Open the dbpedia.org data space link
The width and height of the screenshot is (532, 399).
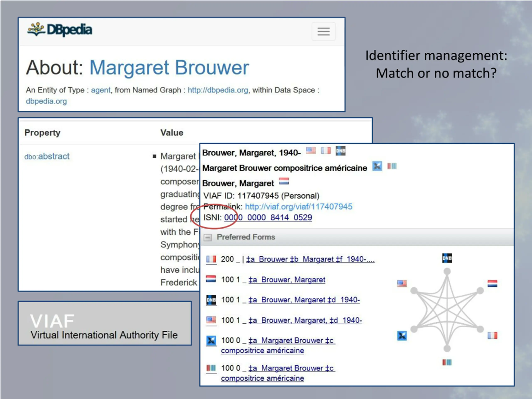pyautogui.click(x=46, y=101)
